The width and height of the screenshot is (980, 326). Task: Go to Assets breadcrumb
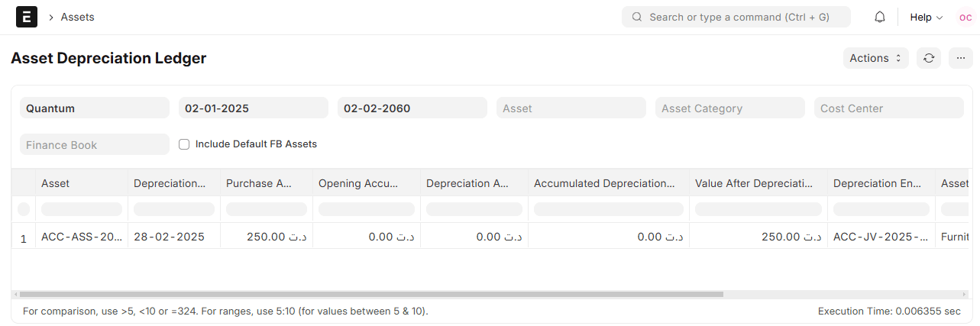(x=78, y=17)
